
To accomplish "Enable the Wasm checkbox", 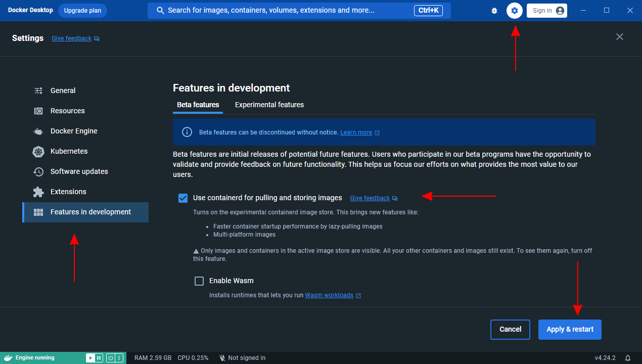I will click(199, 281).
